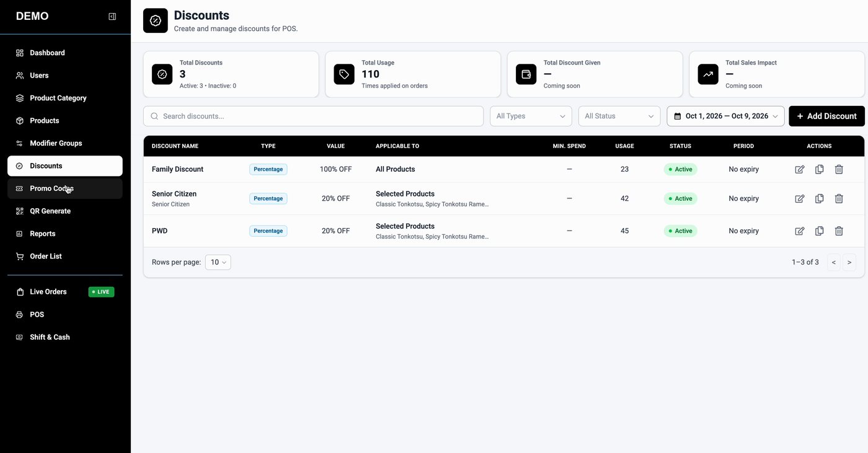Navigate to Products in sidebar
The height and width of the screenshot is (453, 868).
coord(65,121)
